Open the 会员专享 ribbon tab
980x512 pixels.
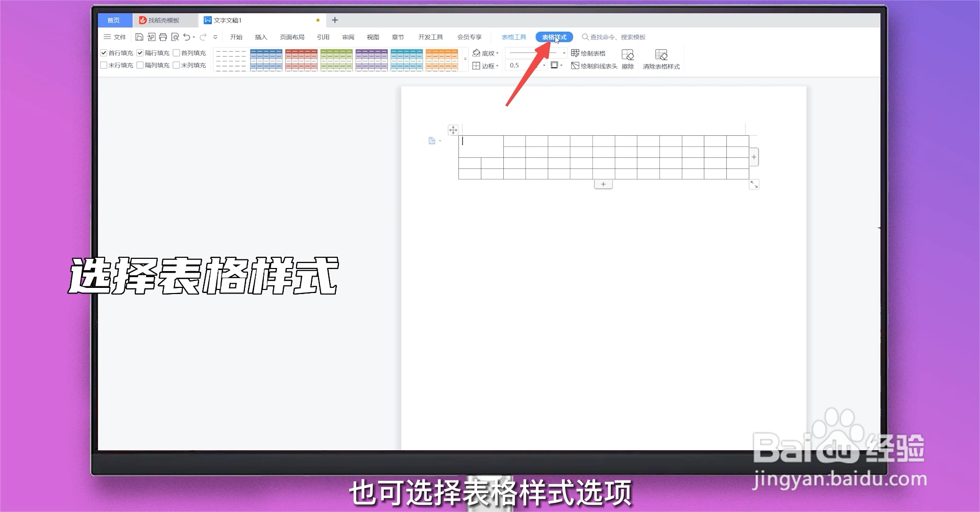(469, 37)
